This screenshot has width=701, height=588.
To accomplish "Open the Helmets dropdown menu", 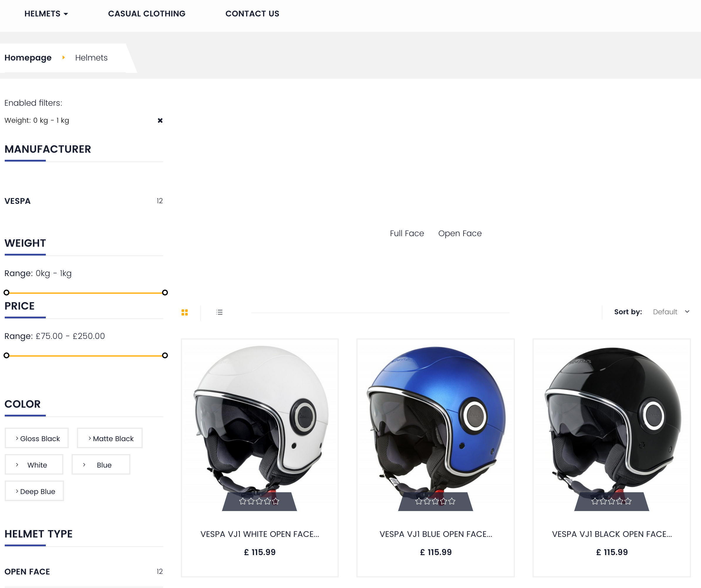I will (46, 14).
